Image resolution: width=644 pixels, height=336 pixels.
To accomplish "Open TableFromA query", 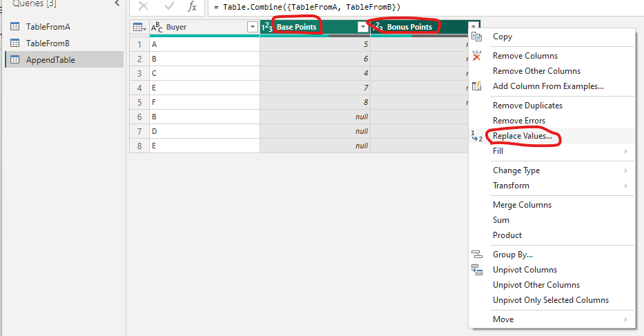I will click(x=48, y=27).
